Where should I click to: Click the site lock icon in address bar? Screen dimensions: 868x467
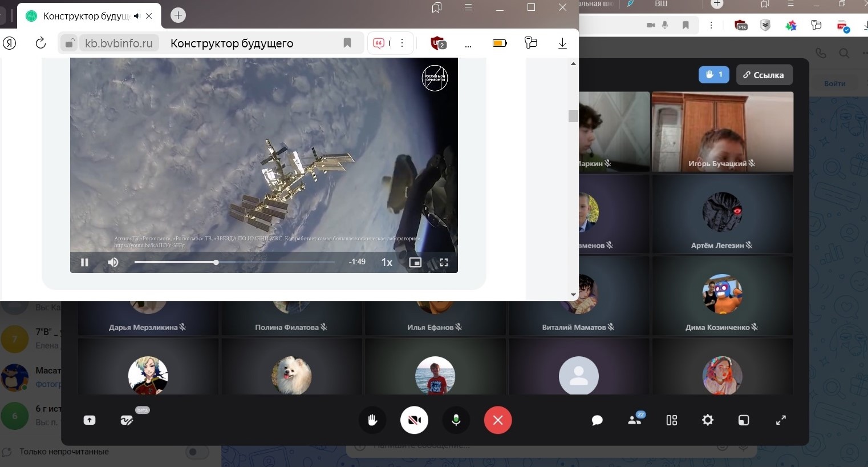69,43
